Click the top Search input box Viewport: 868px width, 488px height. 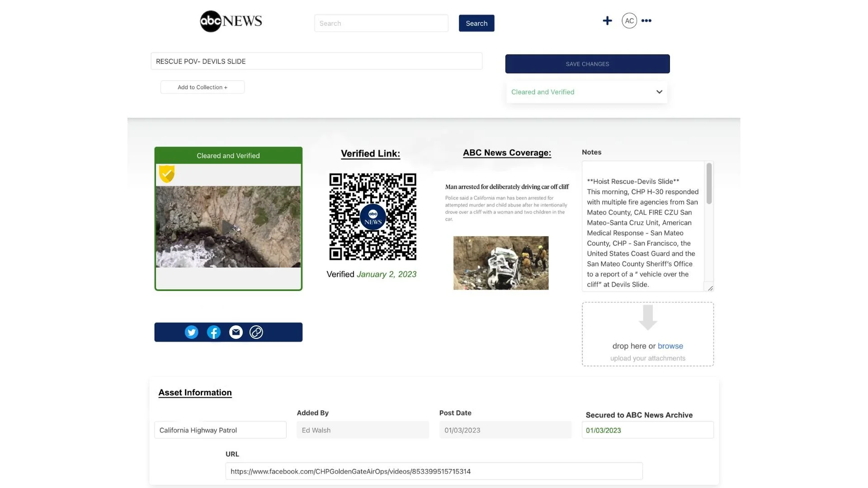(x=381, y=23)
